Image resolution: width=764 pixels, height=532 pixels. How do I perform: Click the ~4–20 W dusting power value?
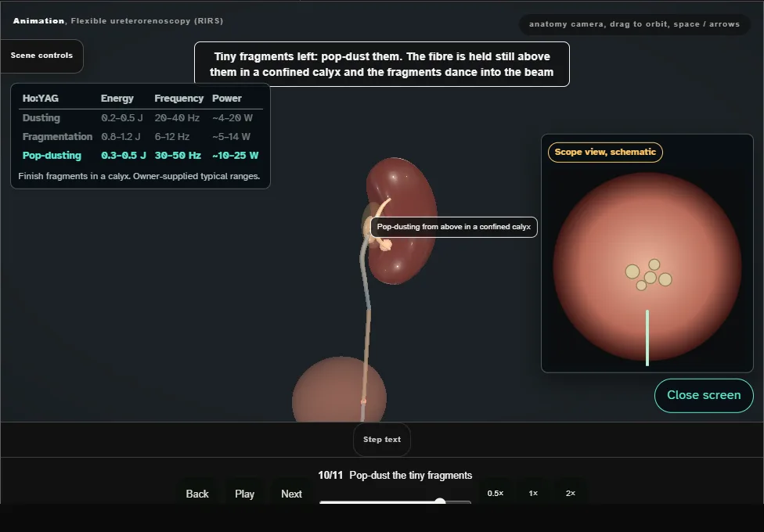[232, 118]
